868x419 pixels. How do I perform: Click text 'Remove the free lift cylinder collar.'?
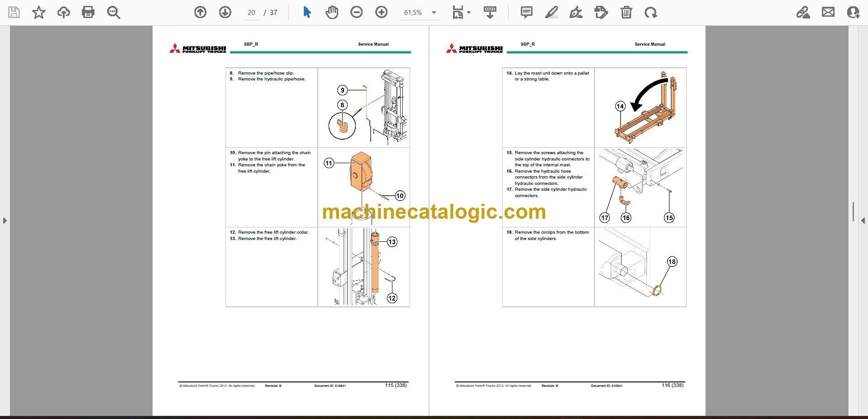pyautogui.click(x=274, y=232)
